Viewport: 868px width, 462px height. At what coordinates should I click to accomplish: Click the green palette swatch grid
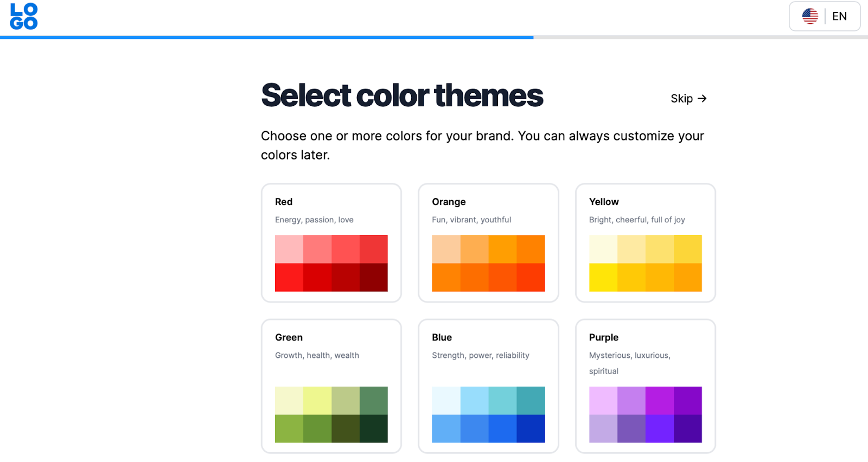tap(331, 415)
